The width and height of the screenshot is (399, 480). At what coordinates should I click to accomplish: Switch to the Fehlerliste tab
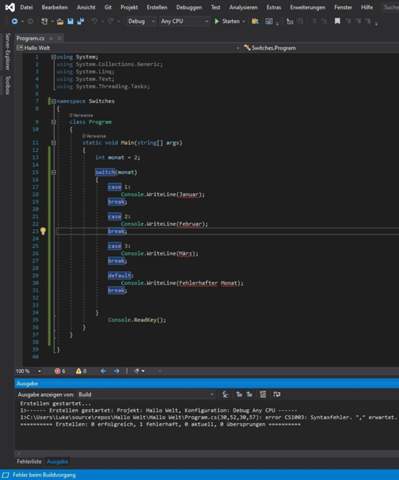pos(29,462)
